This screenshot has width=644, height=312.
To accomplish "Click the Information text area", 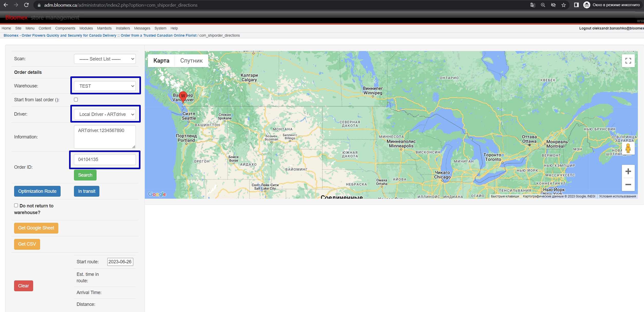I will coord(105,137).
